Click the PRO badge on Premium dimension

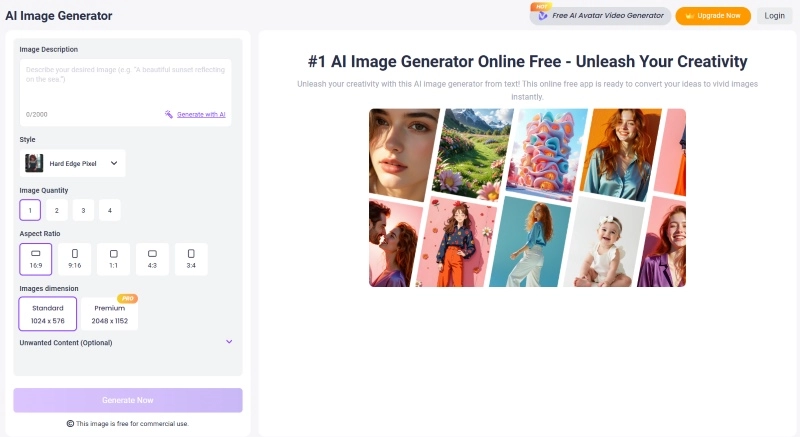pyautogui.click(x=128, y=298)
